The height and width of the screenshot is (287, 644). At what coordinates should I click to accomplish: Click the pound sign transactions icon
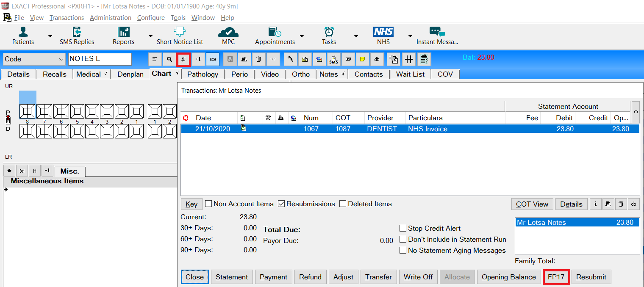tap(183, 60)
